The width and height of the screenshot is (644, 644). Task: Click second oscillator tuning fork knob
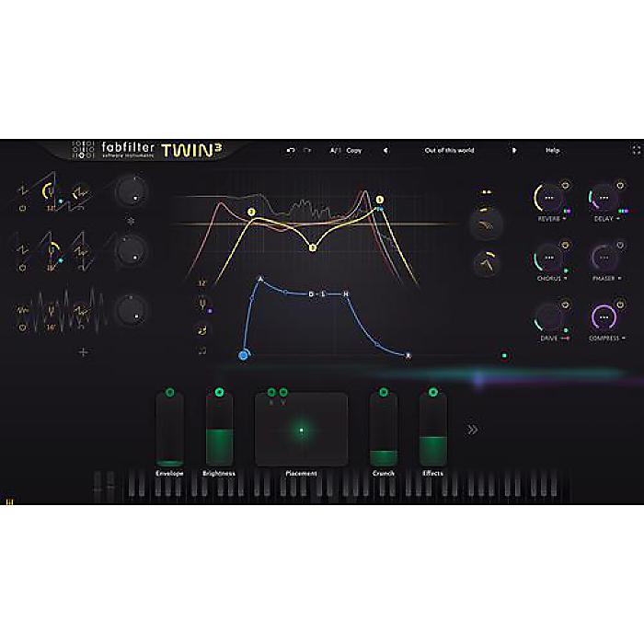pos(52,250)
